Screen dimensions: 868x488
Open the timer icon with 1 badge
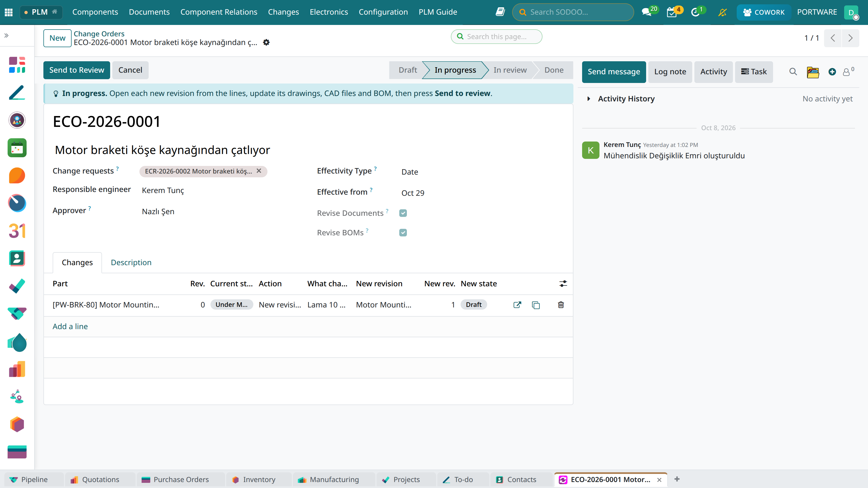click(695, 12)
